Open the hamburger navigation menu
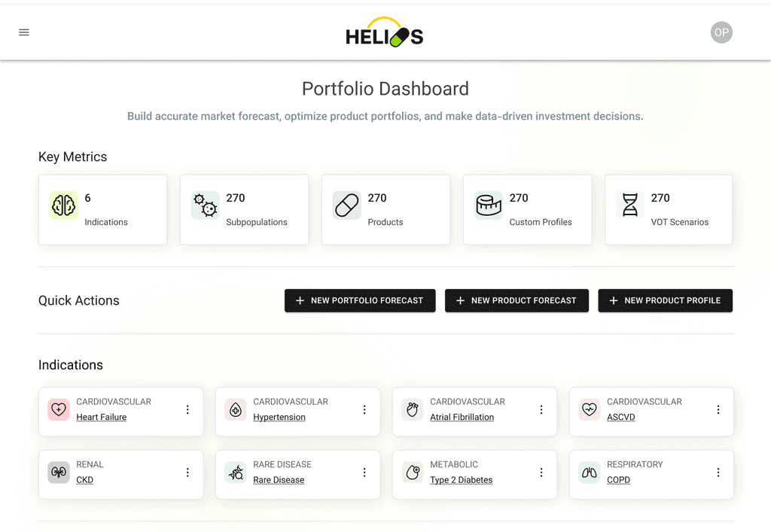 coord(24,32)
